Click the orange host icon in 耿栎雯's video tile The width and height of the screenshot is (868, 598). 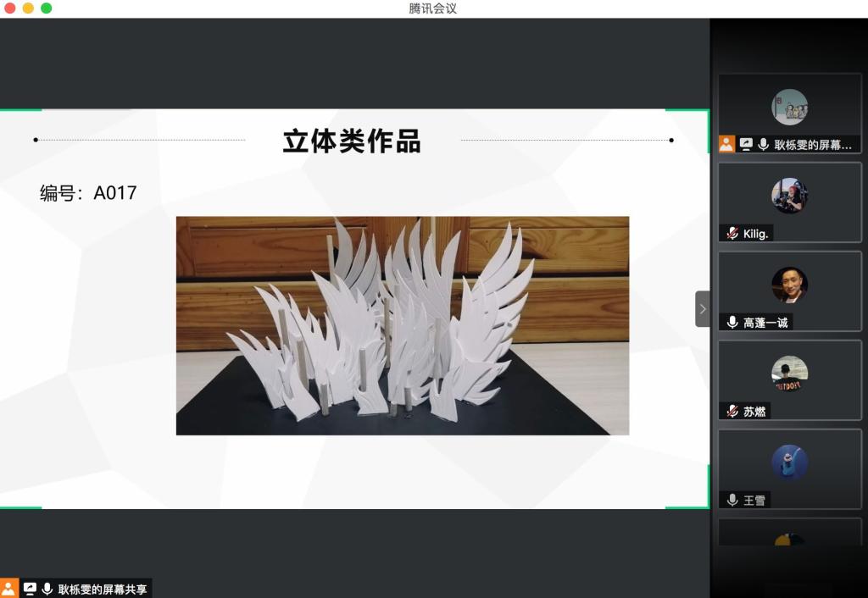726,144
